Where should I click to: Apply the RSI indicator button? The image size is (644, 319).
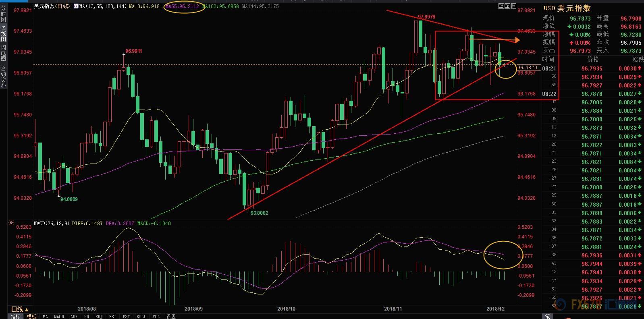(112, 316)
